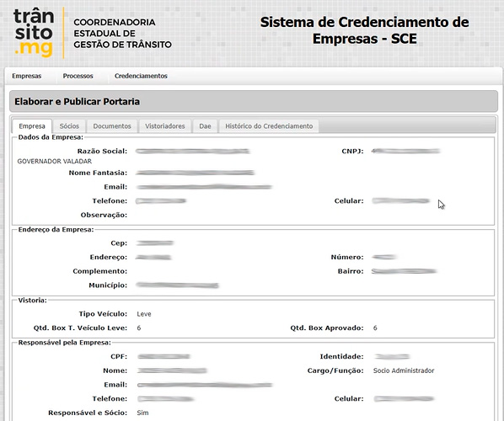504x421 pixels.
Task: Click the trânsito.mg logo
Action: (34, 33)
